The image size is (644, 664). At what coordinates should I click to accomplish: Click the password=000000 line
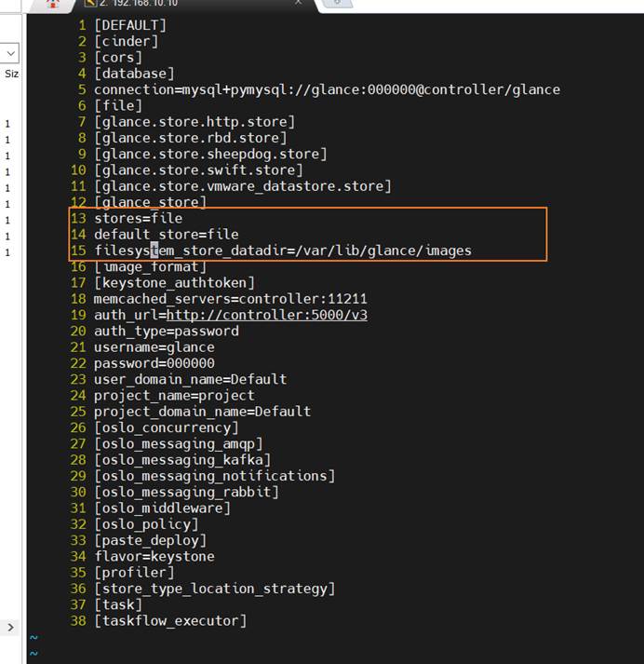(154, 363)
